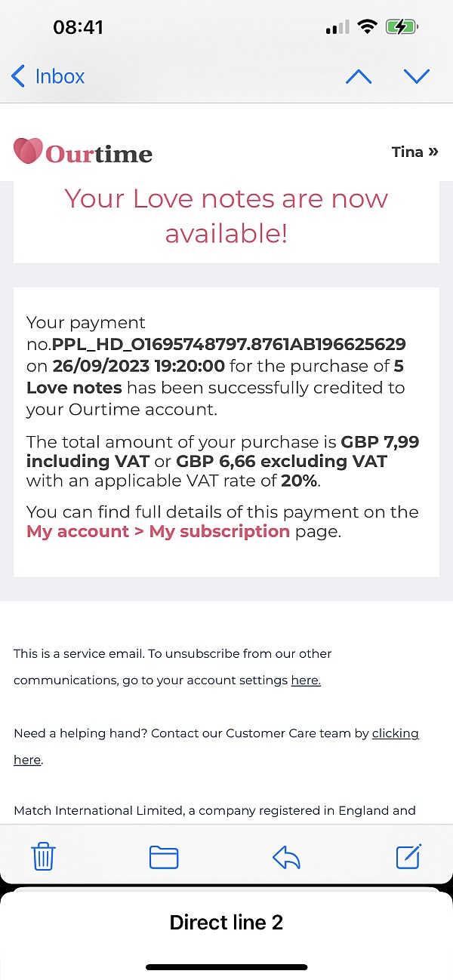Tap the reply arrow icon
Image resolution: width=453 pixels, height=980 pixels.
click(286, 857)
